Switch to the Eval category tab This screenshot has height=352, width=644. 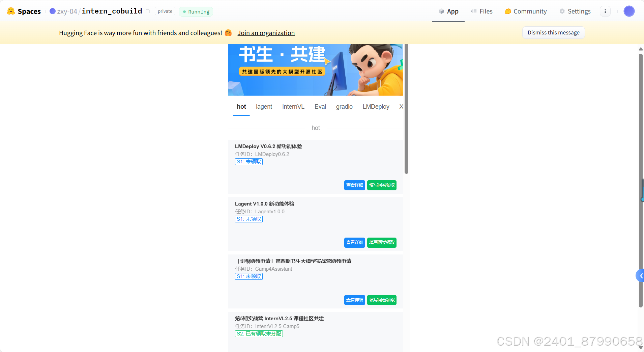[320, 107]
